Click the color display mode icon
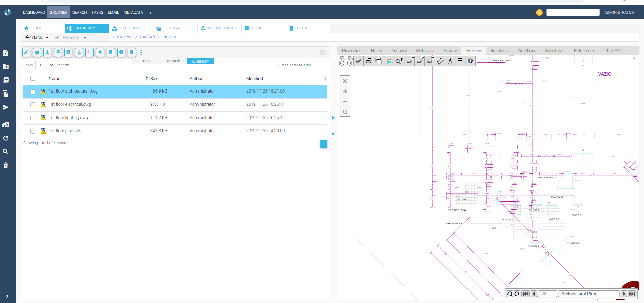 point(389,61)
